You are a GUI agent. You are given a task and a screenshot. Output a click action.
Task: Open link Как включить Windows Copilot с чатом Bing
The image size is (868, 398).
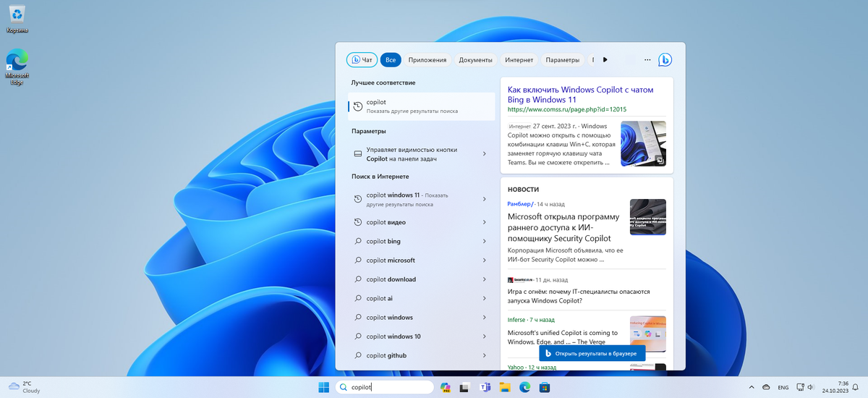[x=580, y=95]
